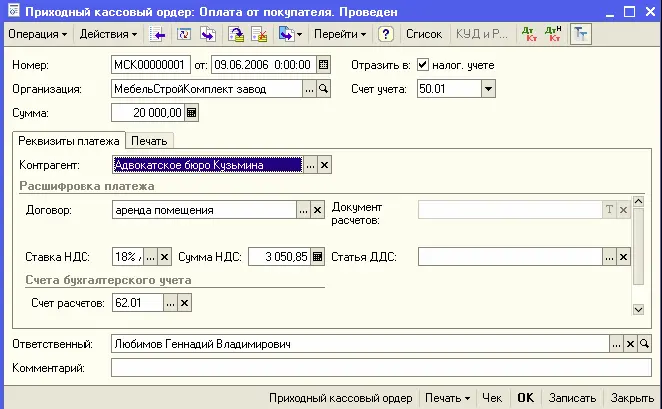Click the create-based-on toolbar icon with purple arrows

pos(208,34)
